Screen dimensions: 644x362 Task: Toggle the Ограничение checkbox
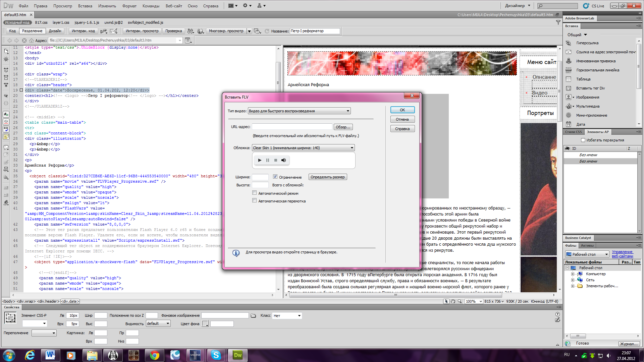(x=275, y=177)
